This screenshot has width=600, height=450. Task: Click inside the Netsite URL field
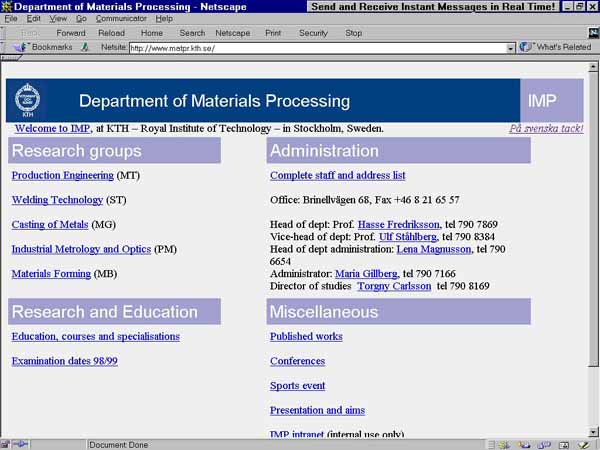click(318, 48)
